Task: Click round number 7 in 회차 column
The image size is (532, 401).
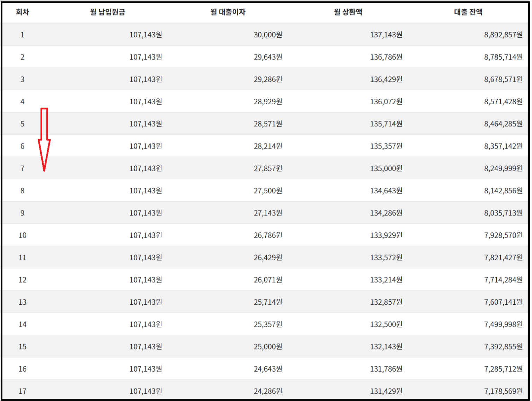Action: coord(23,169)
